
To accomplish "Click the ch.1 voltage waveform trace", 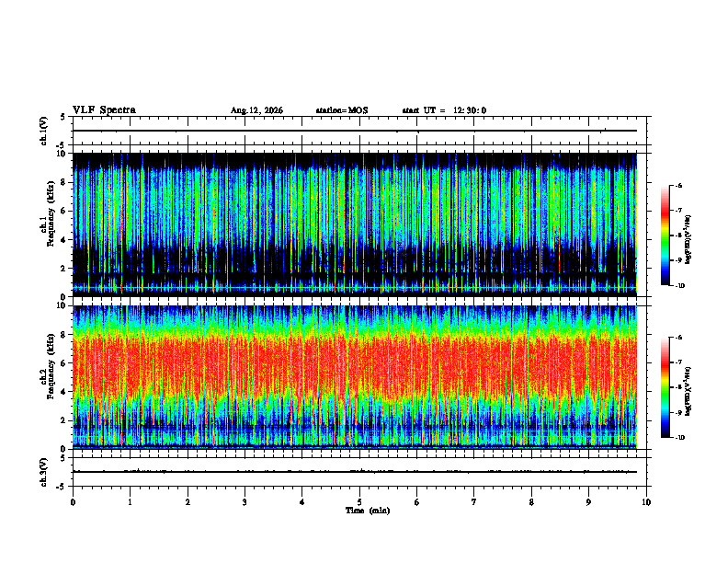I will click(355, 131).
